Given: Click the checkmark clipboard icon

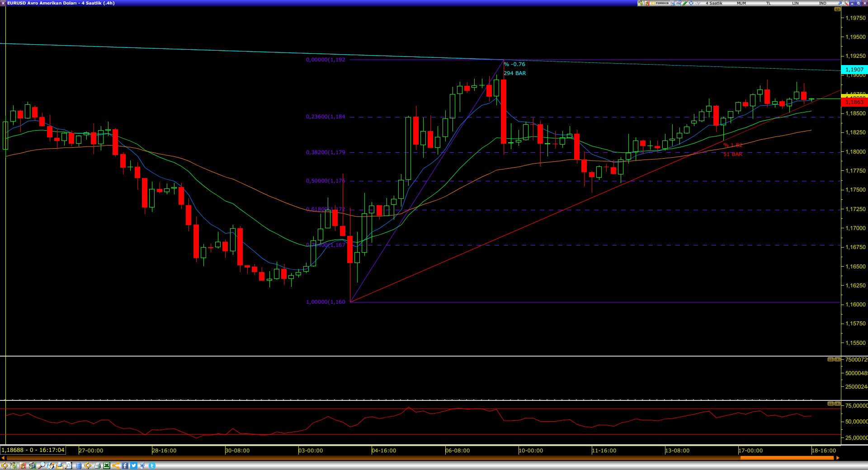Looking at the screenshot, I should (x=142, y=465).
